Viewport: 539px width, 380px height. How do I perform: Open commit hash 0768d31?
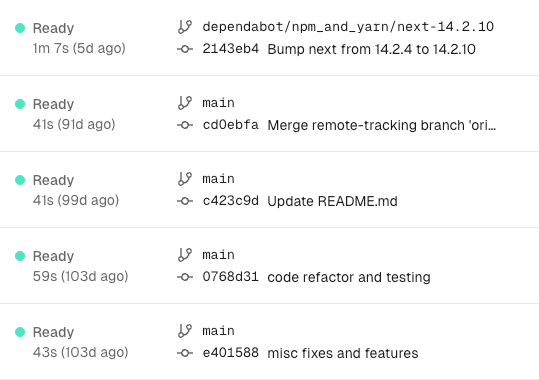coord(230,277)
